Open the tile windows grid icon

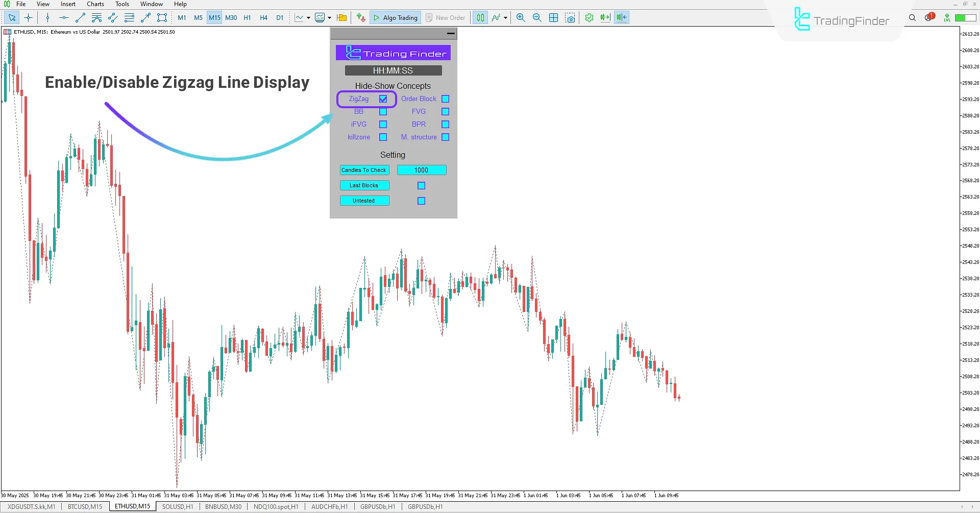coord(553,18)
